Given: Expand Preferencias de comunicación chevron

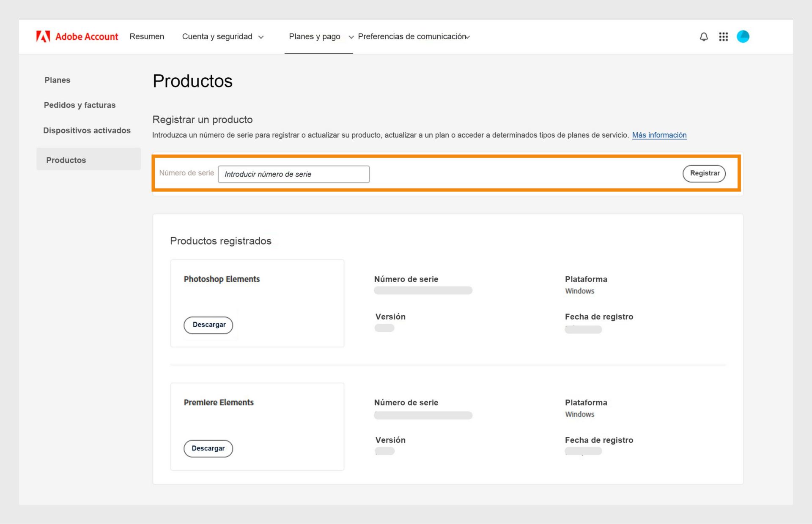Looking at the screenshot, I should point(468,37).
